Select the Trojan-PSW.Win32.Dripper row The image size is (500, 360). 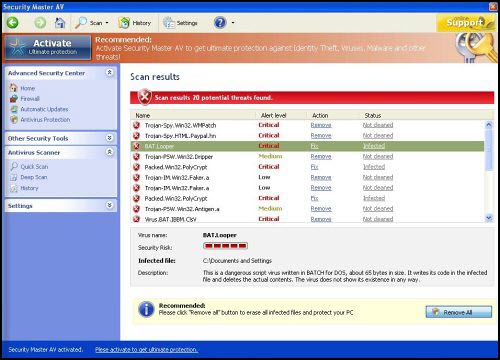point(307,157)
